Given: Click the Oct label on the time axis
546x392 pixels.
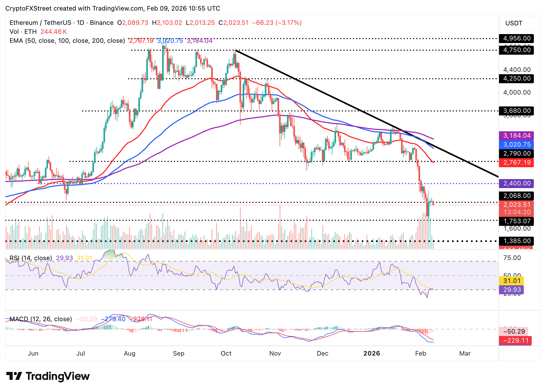Looking at the screenshot, I should pyautogui.click(x=226, y=353).
